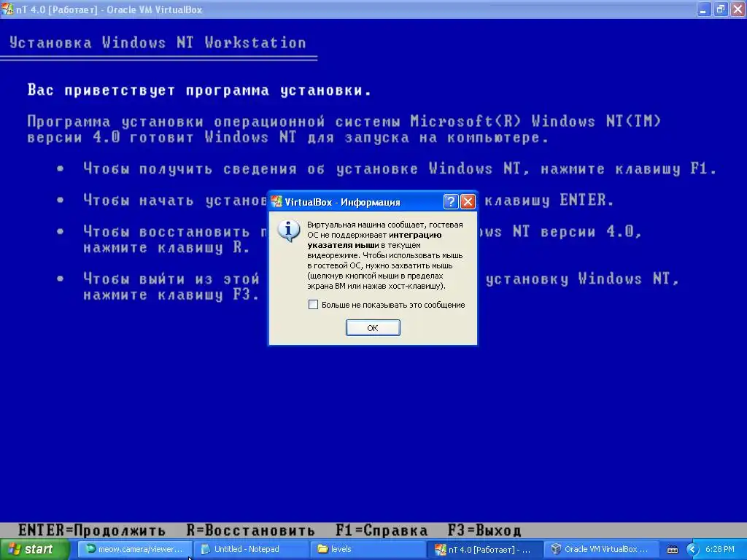
Task: Click the cube icon of Oracle VM VirtualBox item
Action: pos(556,550)
